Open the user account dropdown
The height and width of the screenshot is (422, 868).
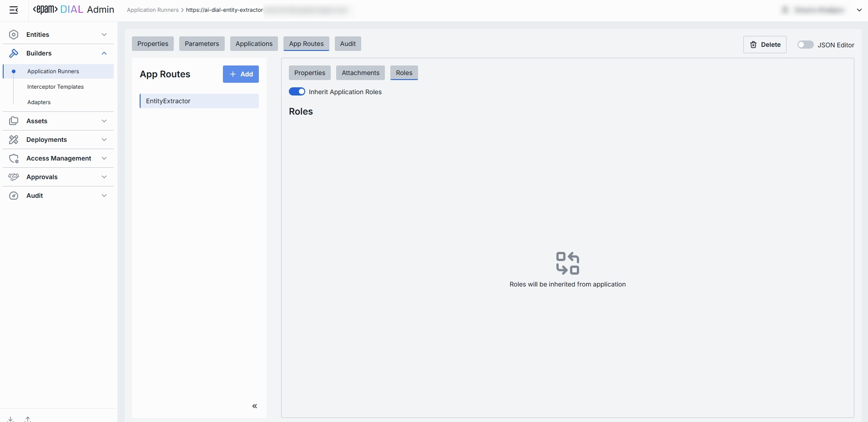[x=859, y=10]
